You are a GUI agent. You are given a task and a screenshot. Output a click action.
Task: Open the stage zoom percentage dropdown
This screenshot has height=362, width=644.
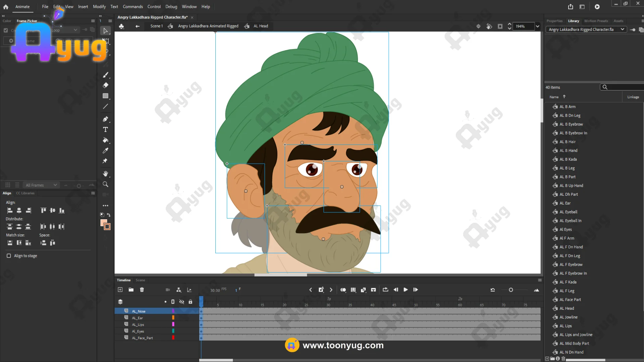(x=537, y=26)
